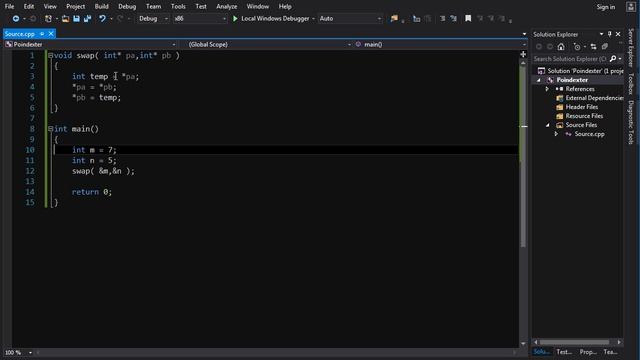Toggle auto-hide pin on Solution Explorer
This screenshot has width=640, height=360.
[x=610, y=34]
